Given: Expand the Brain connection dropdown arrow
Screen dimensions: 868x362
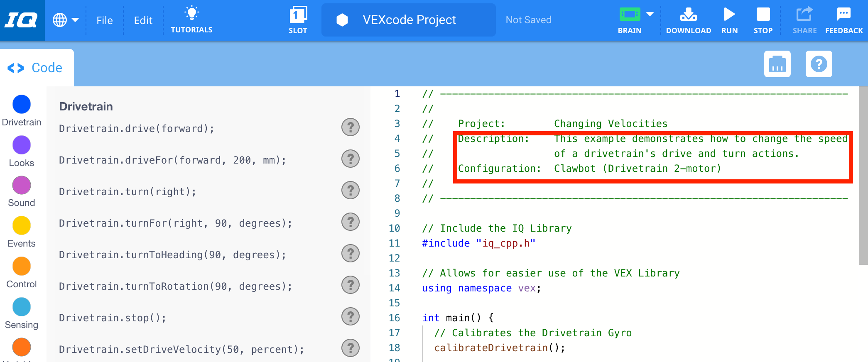Looking at the screenshot, I should click(650, 14).
